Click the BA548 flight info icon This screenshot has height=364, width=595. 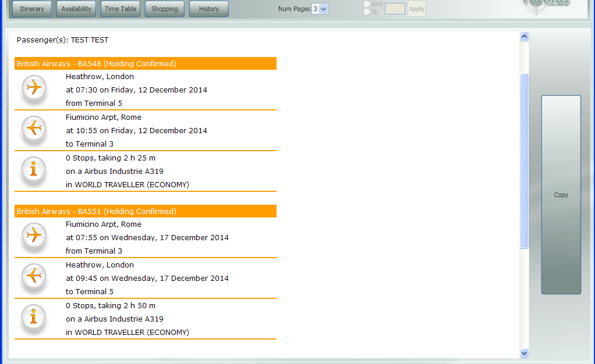tap(34, 169)
